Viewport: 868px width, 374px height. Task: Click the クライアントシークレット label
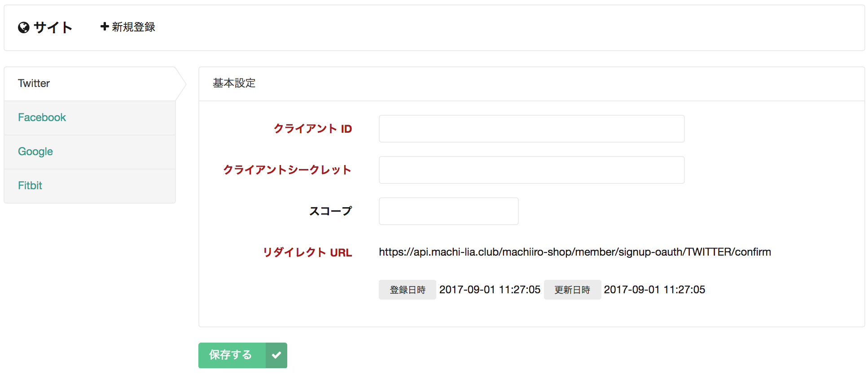(x=287, y=170)
